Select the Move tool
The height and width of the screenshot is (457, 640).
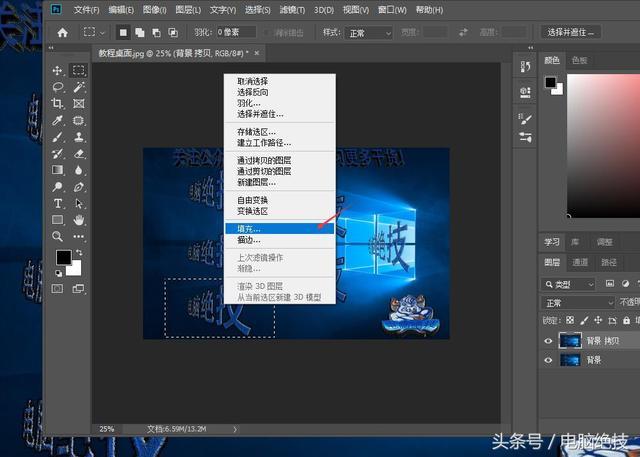click(x=57, y=70)
